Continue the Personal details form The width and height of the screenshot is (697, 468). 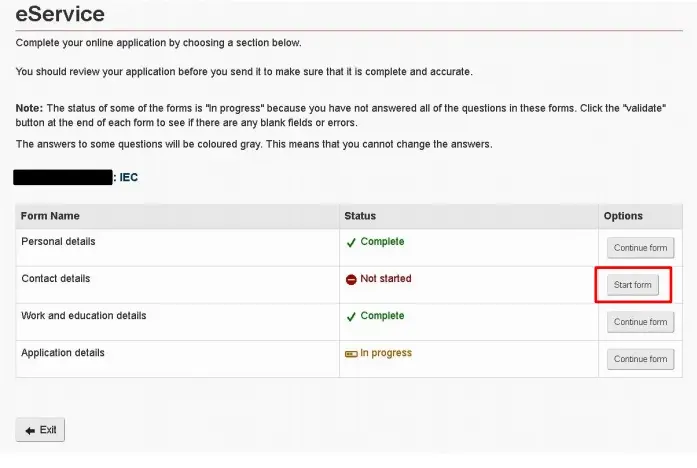coord(641,248)
